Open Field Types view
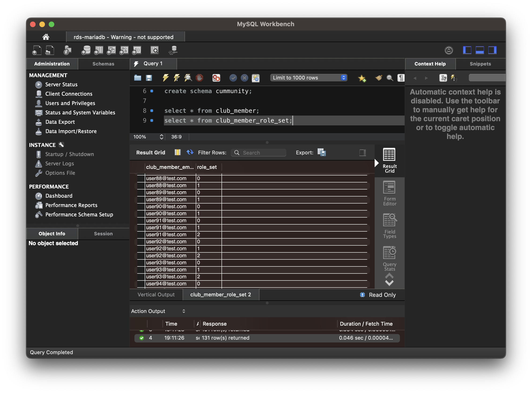532x393 pixels. coord(389,226)
